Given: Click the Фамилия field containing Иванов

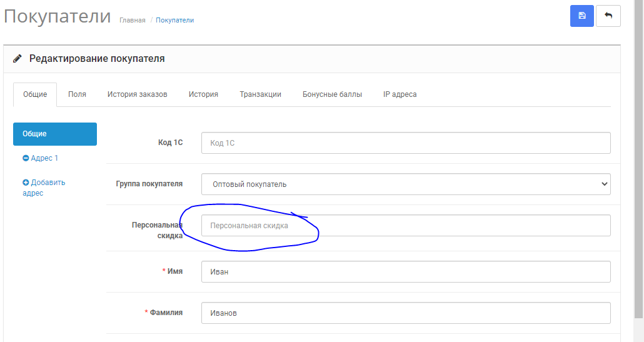Looking at the screenshot, I should [x=406, y=313].
